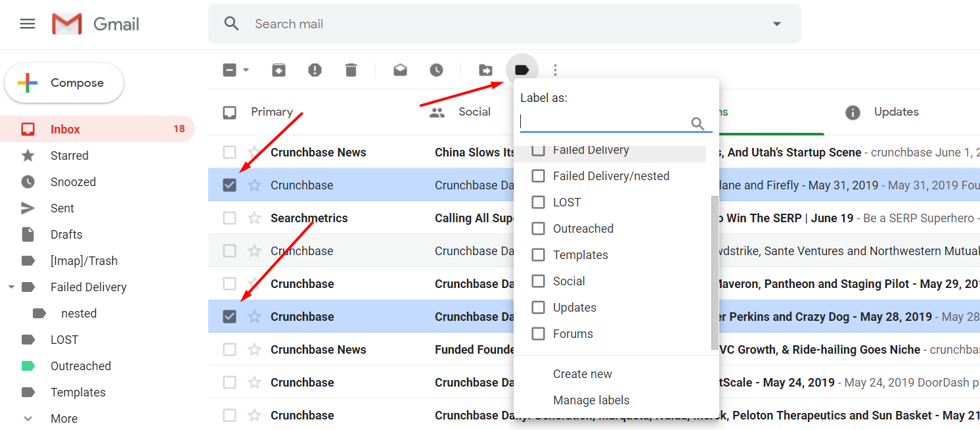This screenshot has width=980, height=430.
Task: Click the Labels tag icon in toolbar
Action: pos(522,70)
